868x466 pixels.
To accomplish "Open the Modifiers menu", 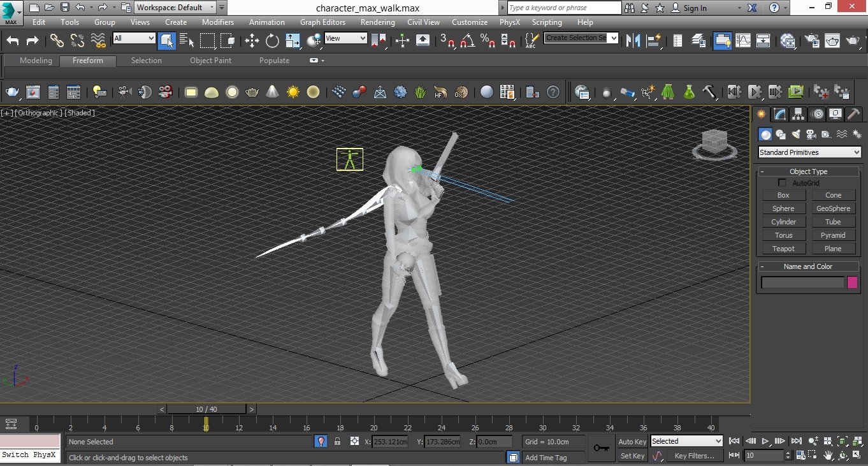I will pyautogui.click(x=218, y=22).
